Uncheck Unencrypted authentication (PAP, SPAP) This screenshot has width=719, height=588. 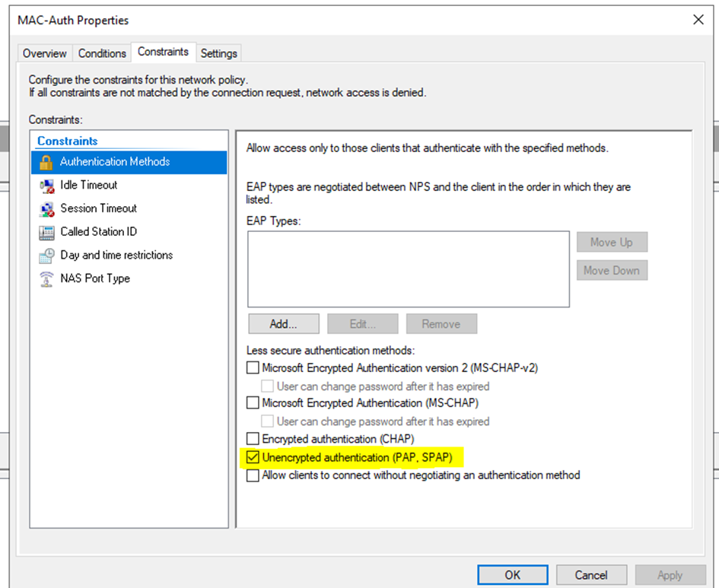tap(253, 457)
